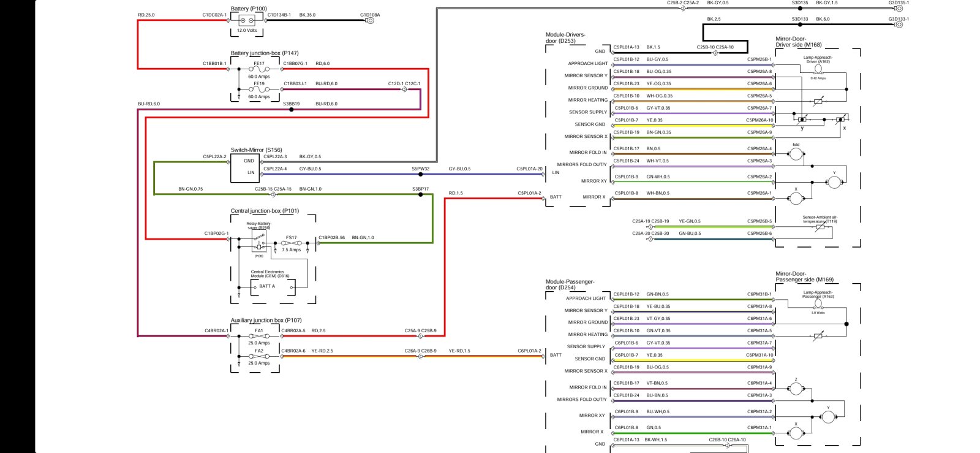Viewport: 980px width, 453px height.
Task: Click the FS17 7.5 Amps fuse symbol
Action: pos(292,243)
